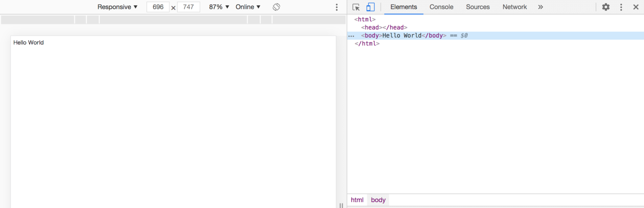The width and height of the screenshot is (644, 208).
Task: Show more DevTools tabs via chevrons
Action: [x=540, y=7]
